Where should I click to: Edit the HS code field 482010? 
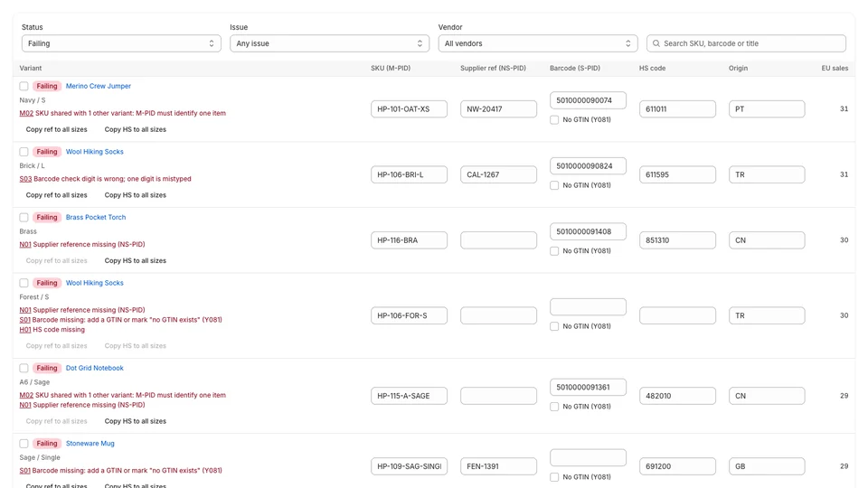point(677,396)
